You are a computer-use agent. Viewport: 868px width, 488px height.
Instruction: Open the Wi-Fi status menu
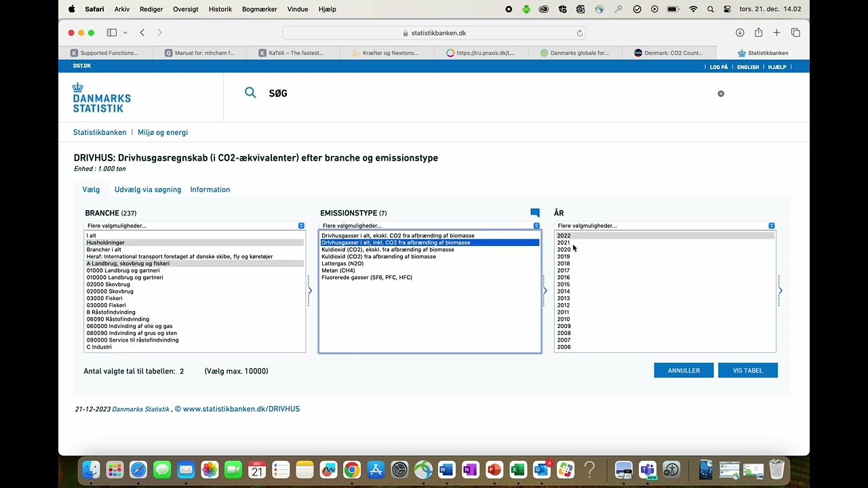pos(693,9)
